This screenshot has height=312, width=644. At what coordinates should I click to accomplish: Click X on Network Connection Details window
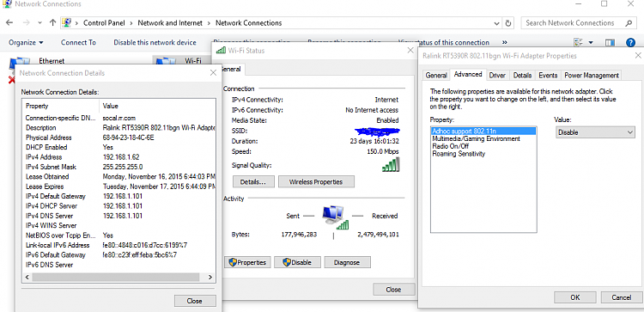pos(213,73)
